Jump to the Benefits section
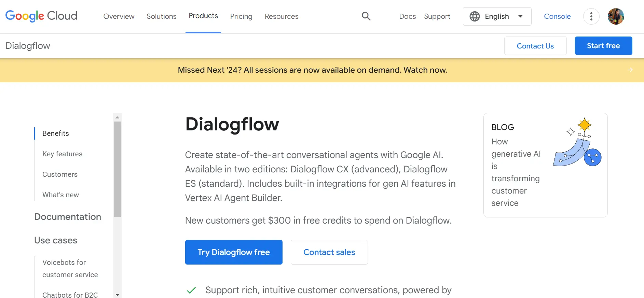This screenshot has height=298, width=644. tap(56, 133)
